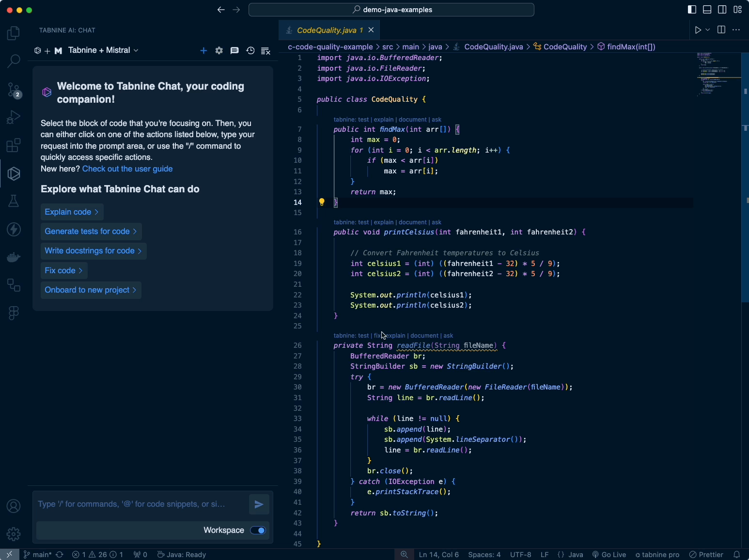Viewport: 749px width, 560px height.
Task: Click the send message arrow button
Action: pyautogui.click(x=259, y=504)
